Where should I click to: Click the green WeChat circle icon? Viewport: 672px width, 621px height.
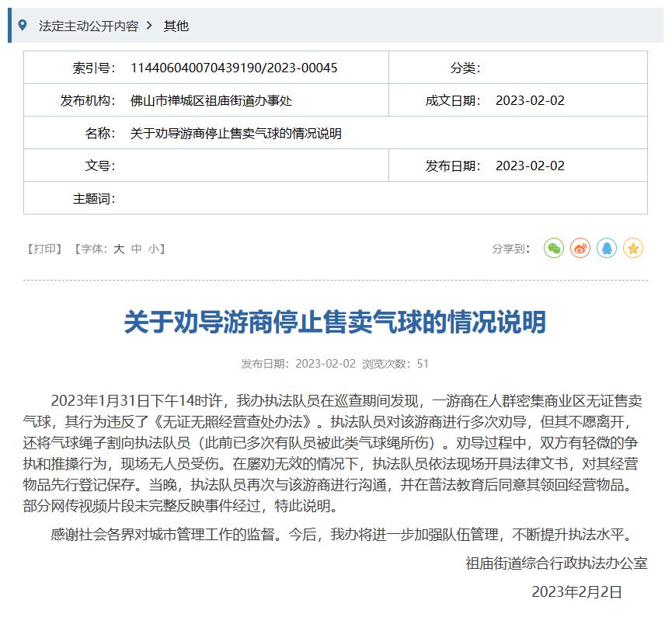(554, 248)
